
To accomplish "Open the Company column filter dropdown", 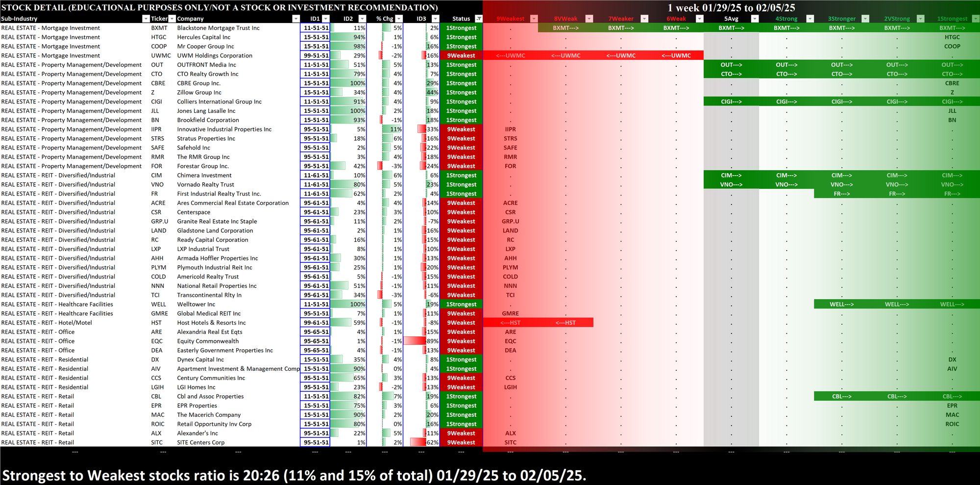I will (295, 19).
